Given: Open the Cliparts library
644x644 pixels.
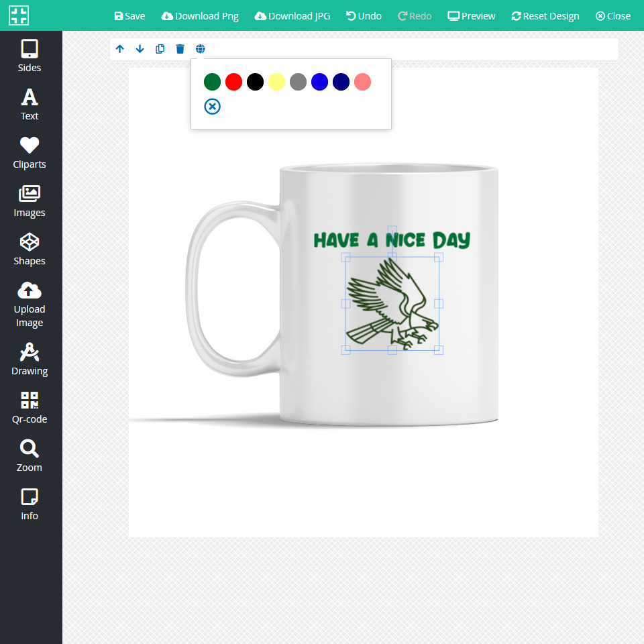Looking at the screenshot, I should [x=30, y=152].
